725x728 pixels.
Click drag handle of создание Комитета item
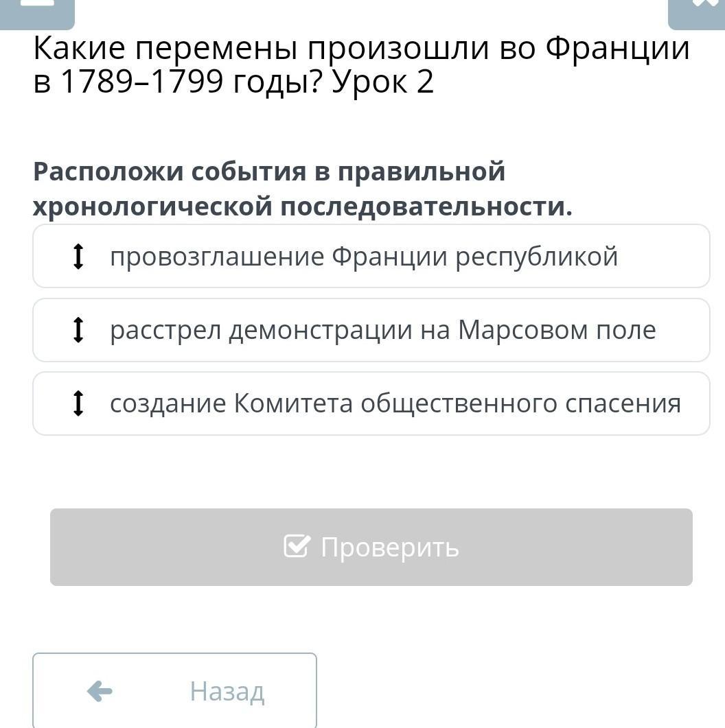pyautogui.click(x=78, y=403)
